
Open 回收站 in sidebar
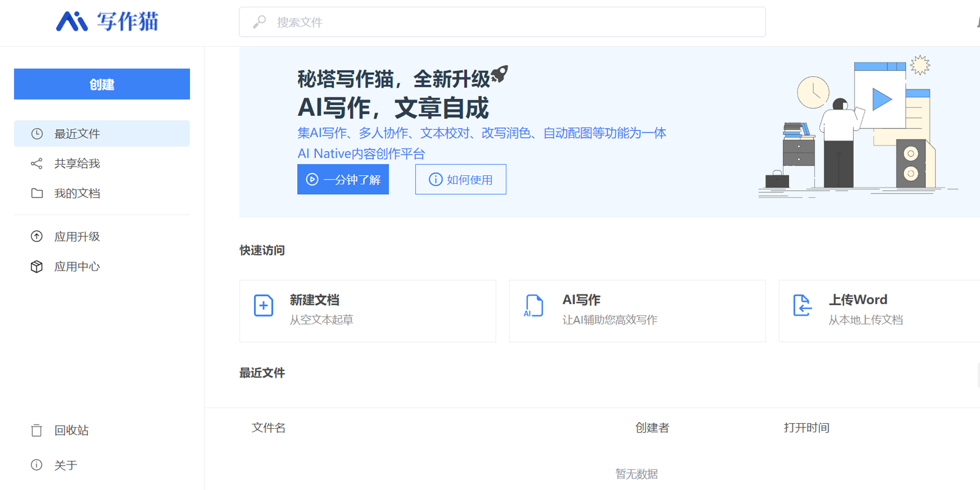coord(102,431)
